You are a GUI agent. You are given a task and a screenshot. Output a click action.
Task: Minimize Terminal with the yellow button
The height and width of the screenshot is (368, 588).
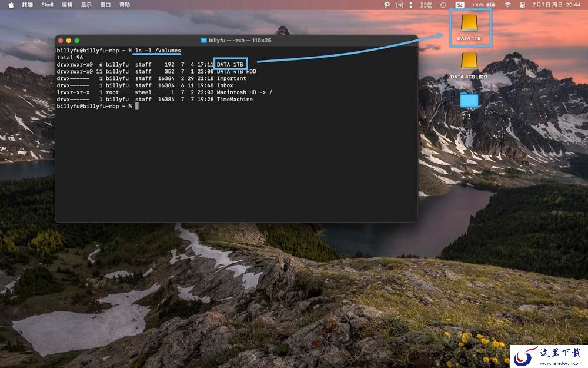point(69,41)
